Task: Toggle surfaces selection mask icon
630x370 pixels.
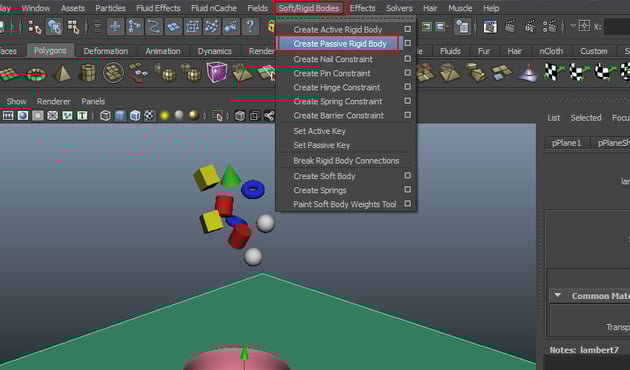Action: click(173, 27)
